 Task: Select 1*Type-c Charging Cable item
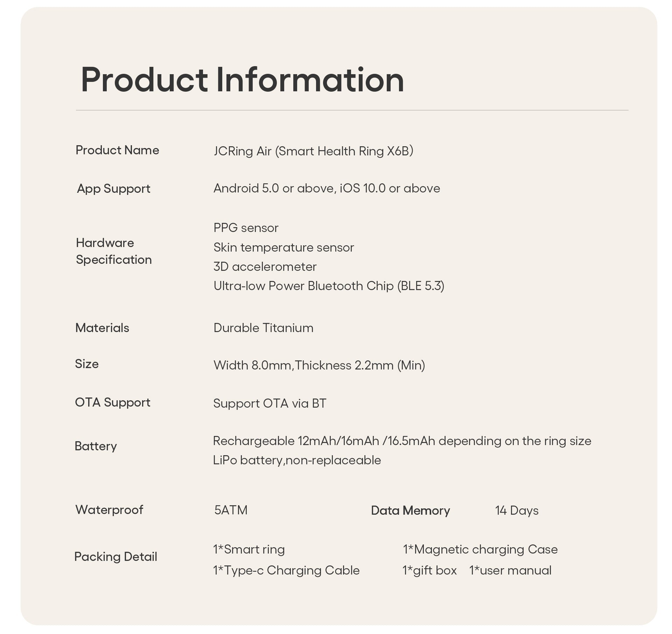tap(286, 570)
